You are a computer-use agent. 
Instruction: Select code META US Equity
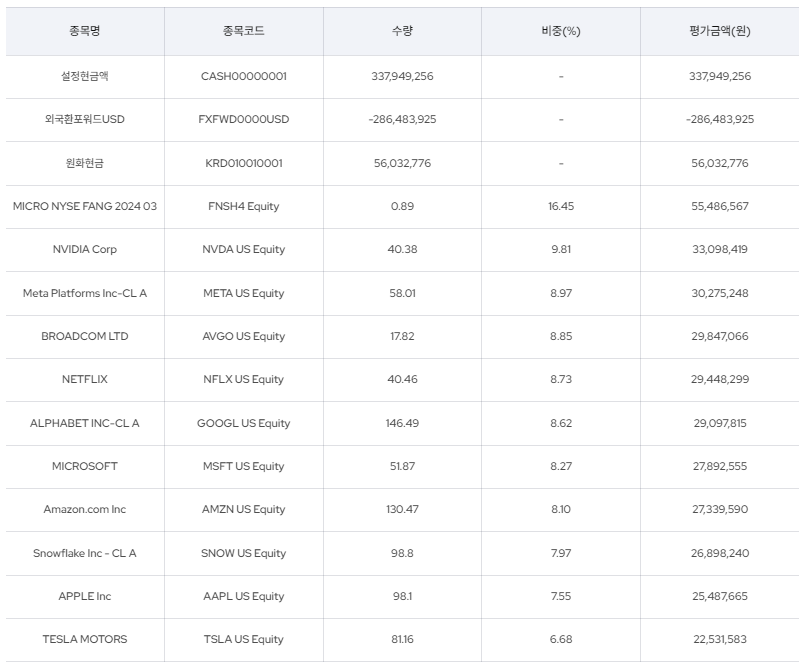point(244,293)
